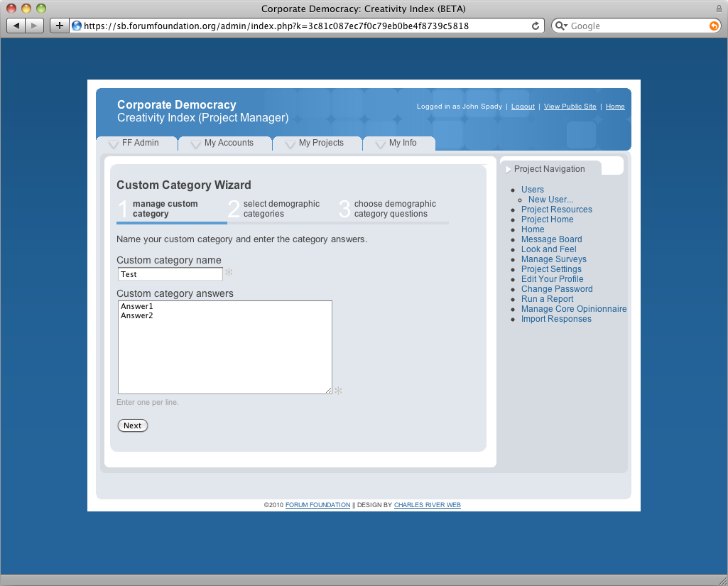This screenshot has width=728, height=586.
Task: Click the lock icon in the title bar
Action: click(719, 9)
